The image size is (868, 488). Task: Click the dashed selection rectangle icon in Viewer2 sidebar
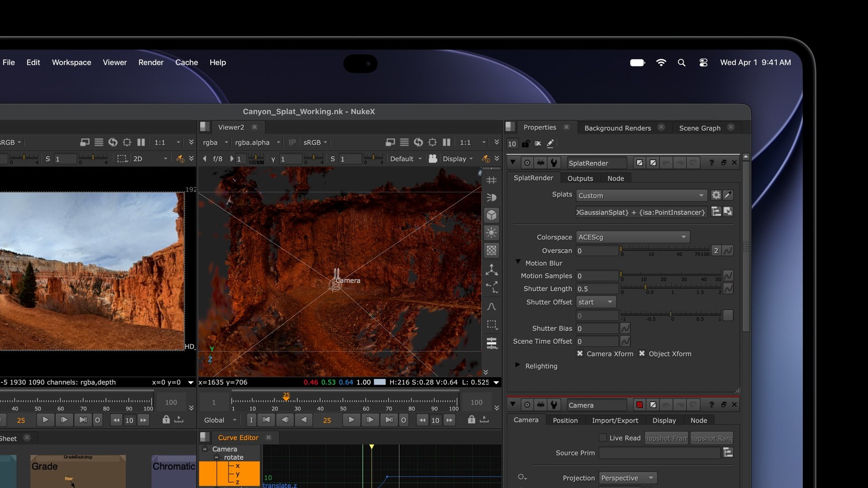pyautogui.click(x=491, y=324)
